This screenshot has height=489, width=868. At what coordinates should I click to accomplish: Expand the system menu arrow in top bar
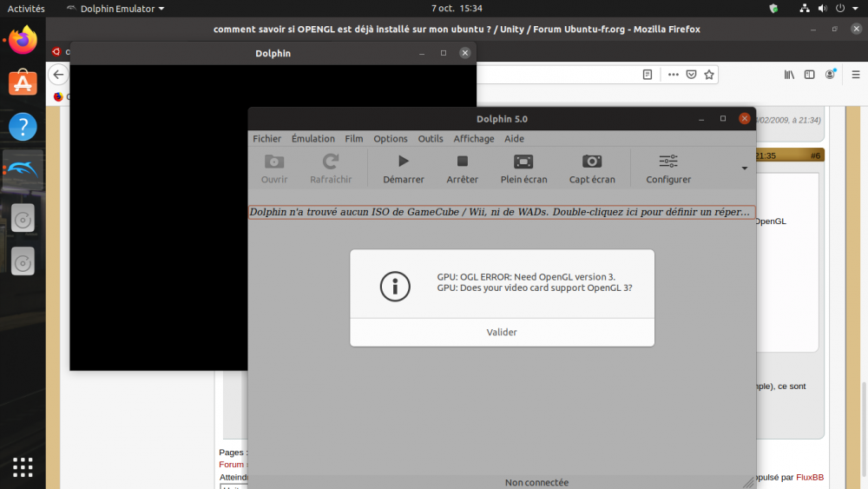pyautogui.click(x=855, y=9)
